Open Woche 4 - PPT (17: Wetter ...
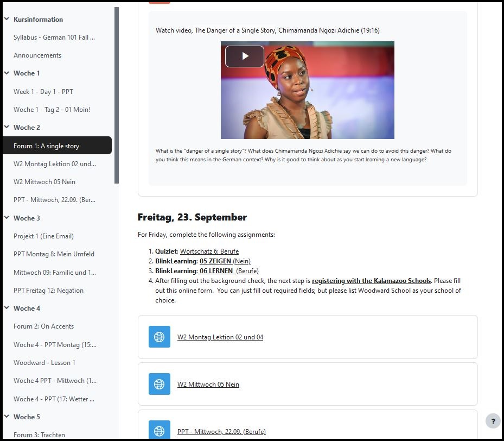 (x=54, y=399)
